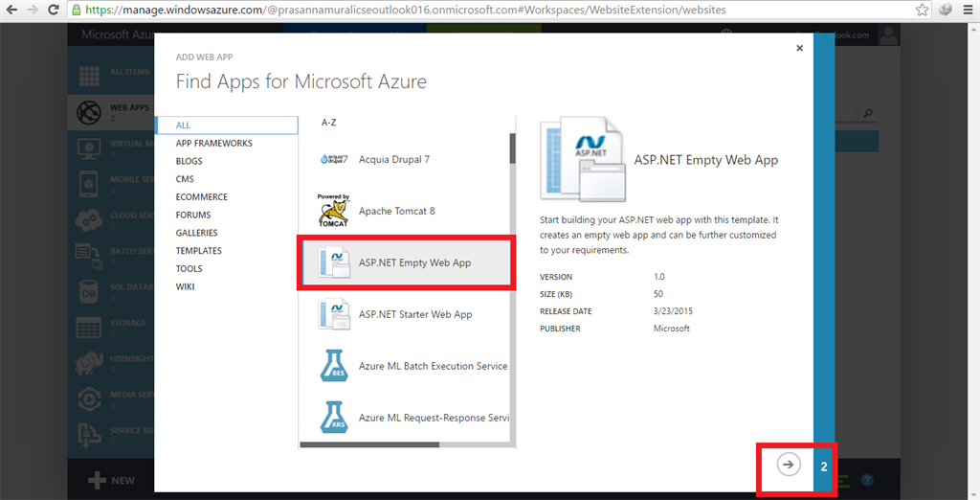The width and height of the screenshot is (980, 500).
Task: Select WIKI category
Action: 185,286
